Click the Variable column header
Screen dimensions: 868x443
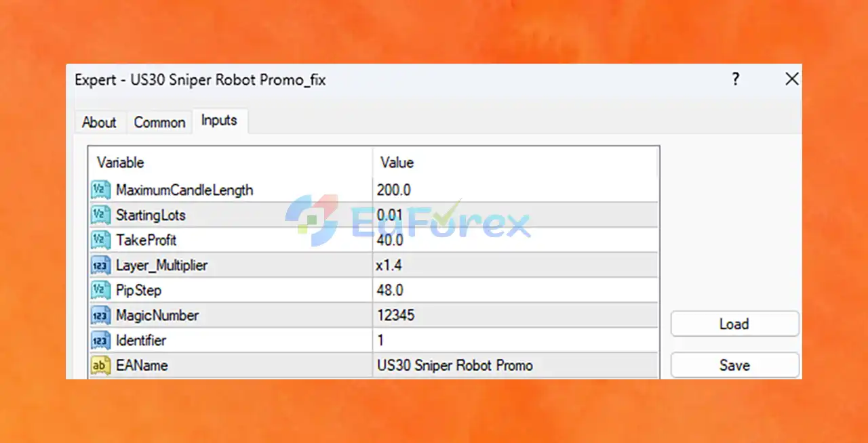coord(231,163)
